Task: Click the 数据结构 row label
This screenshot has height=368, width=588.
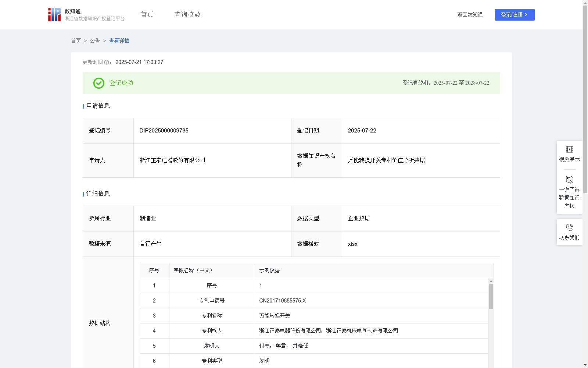Action: tap(100, 323)
